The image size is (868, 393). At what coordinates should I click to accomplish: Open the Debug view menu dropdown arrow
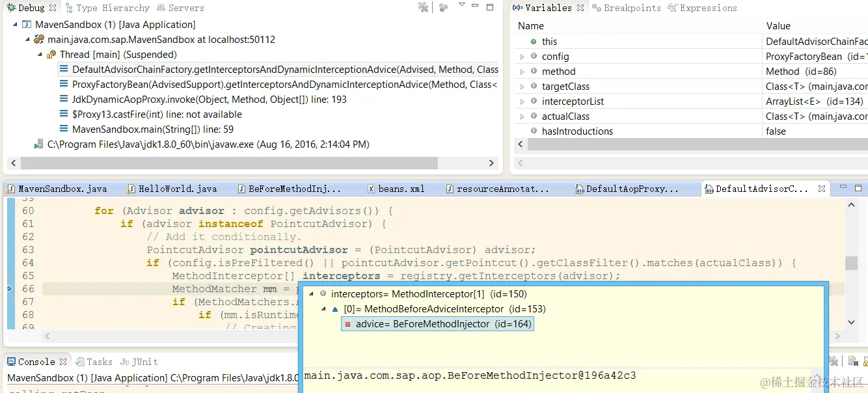point(462,5)
